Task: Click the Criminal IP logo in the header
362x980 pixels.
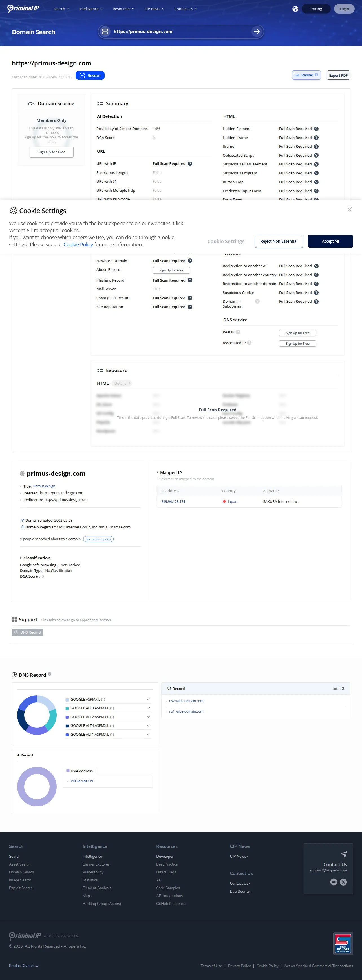Action: tap(23, 8)
